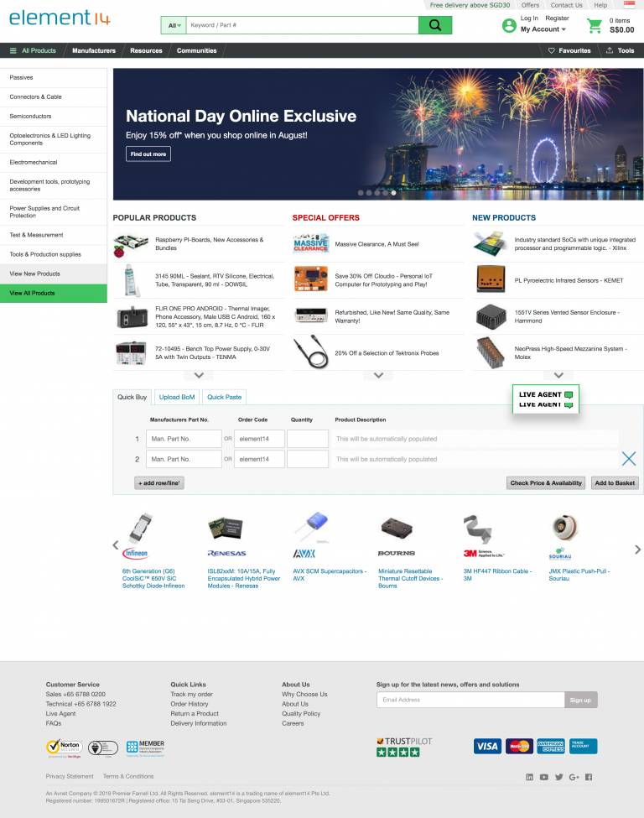
Task: Open the shopping cart icon
Action: 595,25
